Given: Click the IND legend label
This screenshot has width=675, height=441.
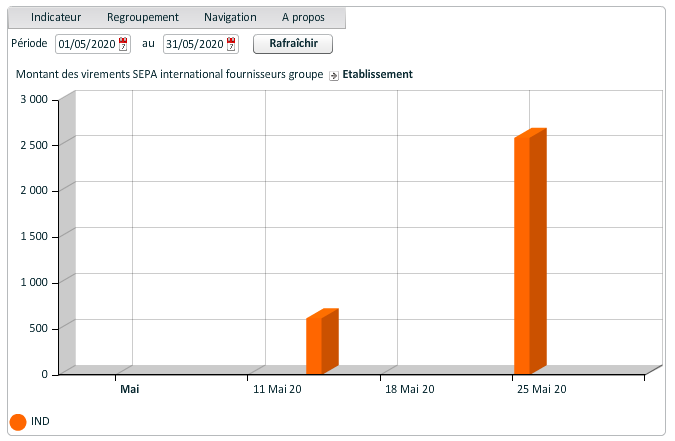Looking at the screenshot, I should (40, 421).
